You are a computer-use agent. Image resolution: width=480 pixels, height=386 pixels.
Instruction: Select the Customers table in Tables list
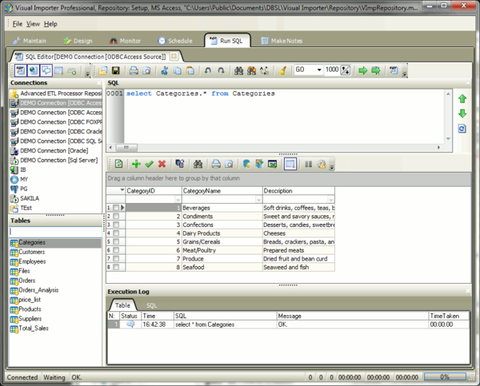32,252
